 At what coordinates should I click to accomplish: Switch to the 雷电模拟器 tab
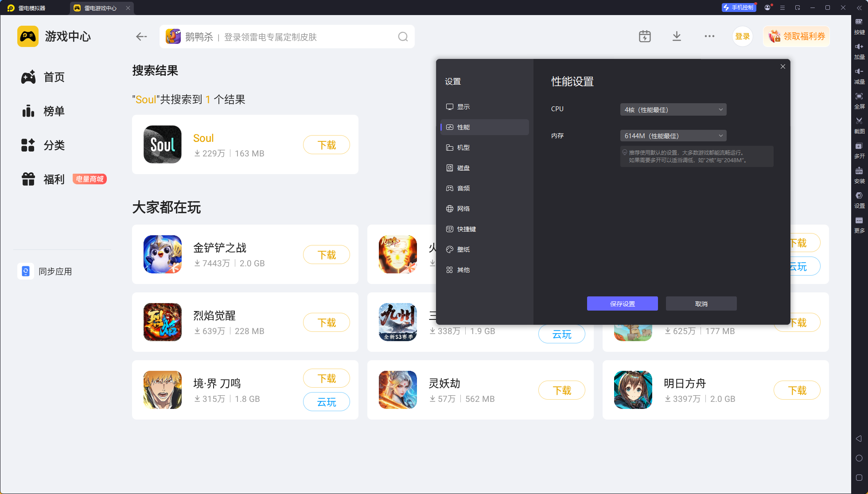pyautogui.click(x=32, y=8)
